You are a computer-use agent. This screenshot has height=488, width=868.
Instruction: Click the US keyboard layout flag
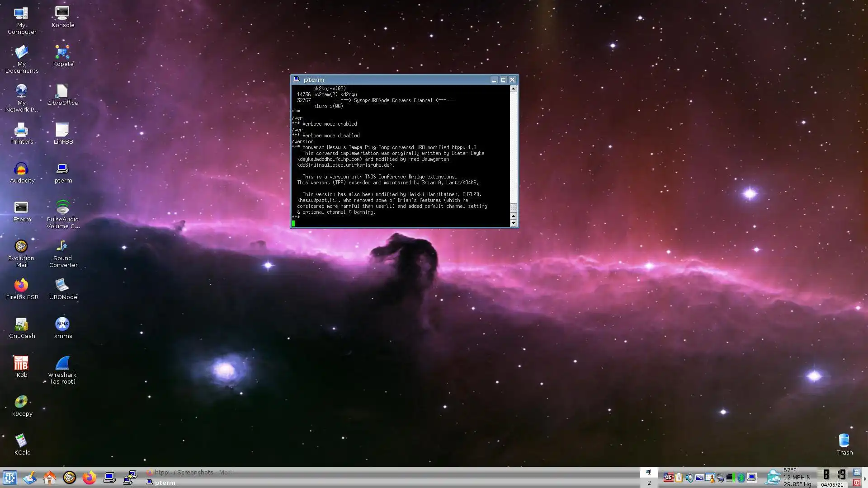668,477
